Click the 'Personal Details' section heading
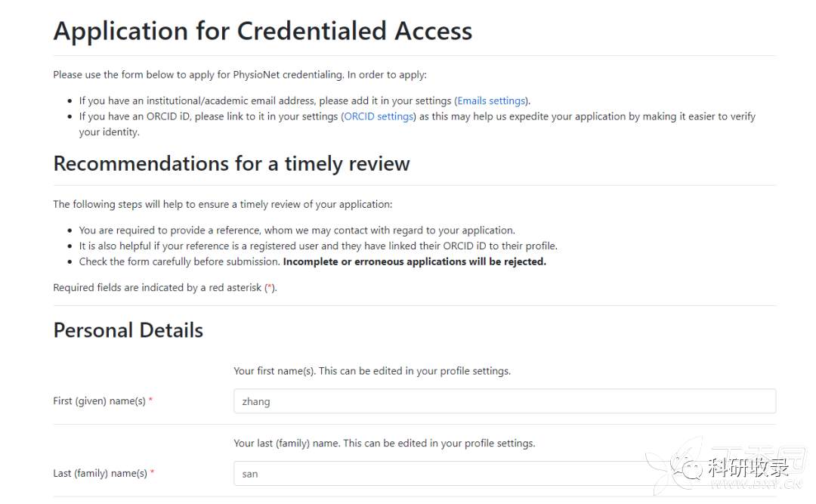Image resolution: width=816 pixels, height=504 pixels. pos(128,330)
